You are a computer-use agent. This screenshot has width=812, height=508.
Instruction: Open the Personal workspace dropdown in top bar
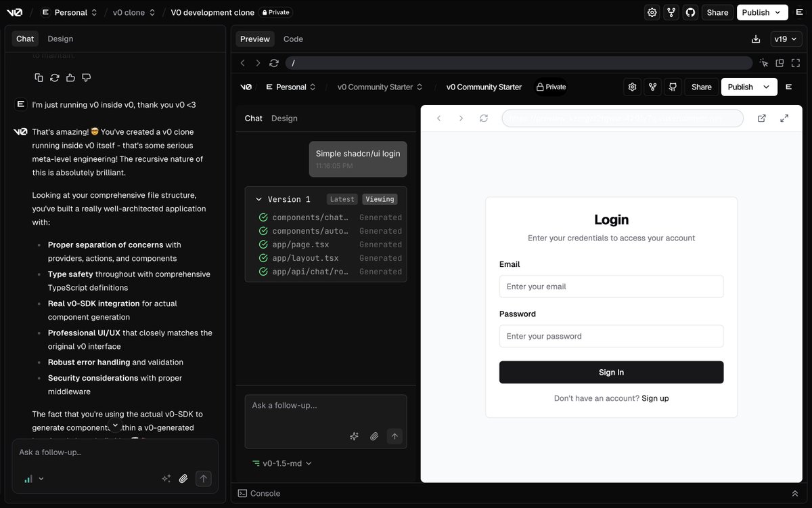click(69, 12)
